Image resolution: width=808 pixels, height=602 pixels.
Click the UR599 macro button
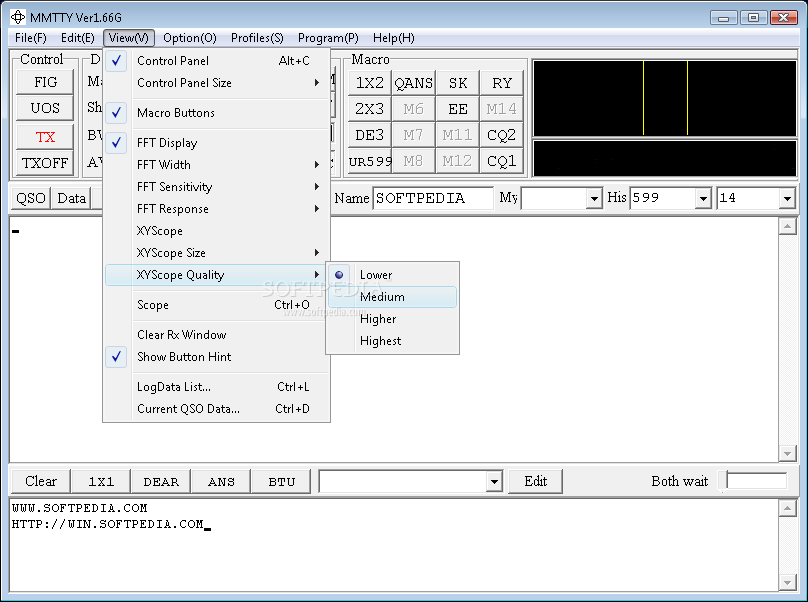[370, 161]
